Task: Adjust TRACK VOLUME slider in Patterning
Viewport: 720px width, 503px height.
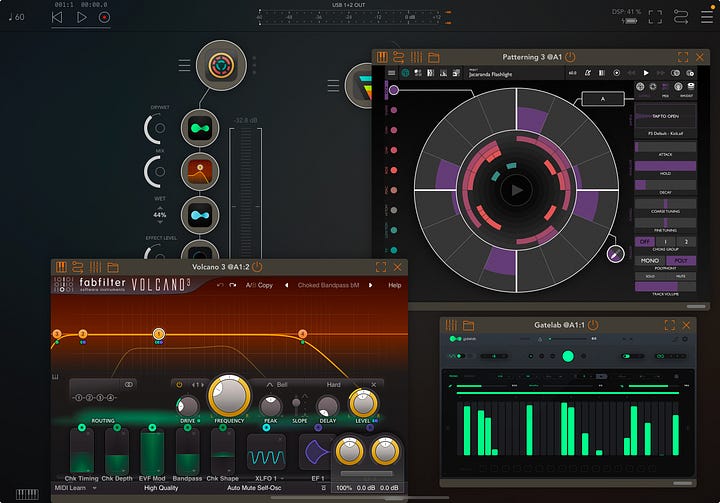Action: tap(665, 286)
